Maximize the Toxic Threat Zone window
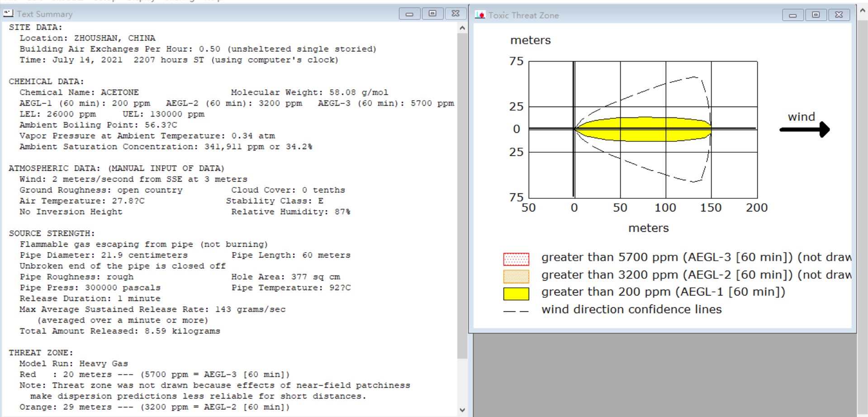Image resolution: width=868 pixels, height=417 pixels. pos(816,15)
